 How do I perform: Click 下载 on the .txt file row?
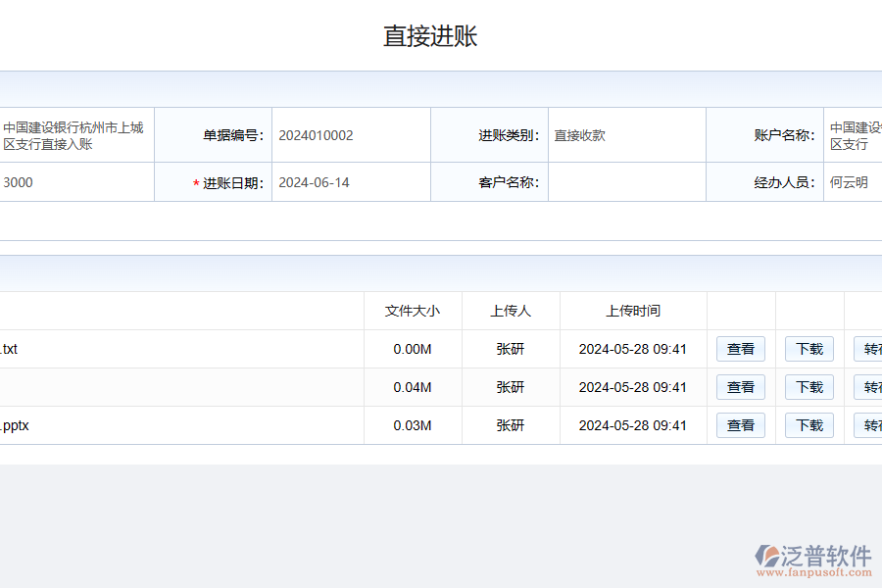point(808,349)
